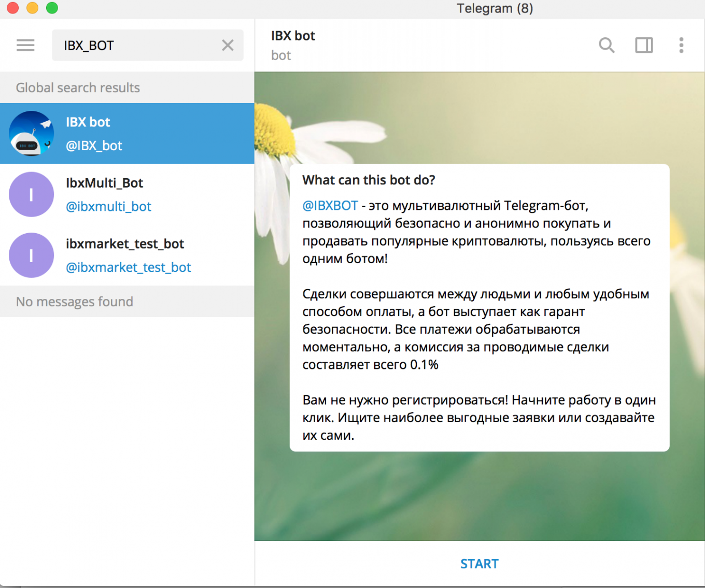Click the red close window button
The height and width of the screenshot is (588, 705).
(x=12, y=8)
